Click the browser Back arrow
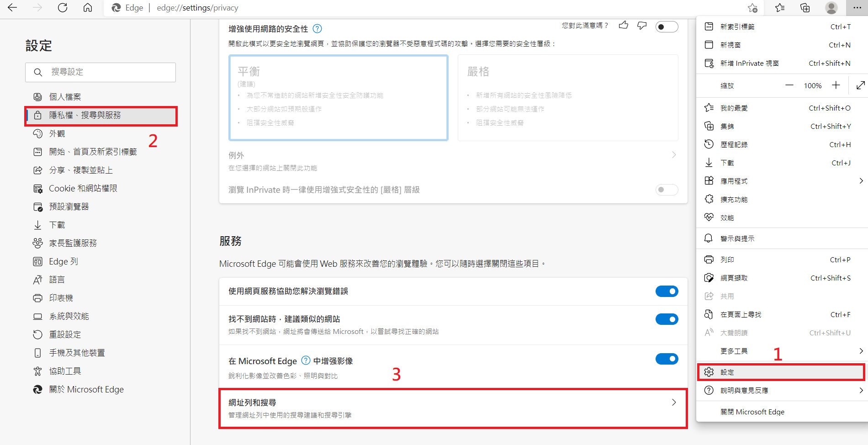The width and height of the screenshot is (868, 445). [12, 8]
